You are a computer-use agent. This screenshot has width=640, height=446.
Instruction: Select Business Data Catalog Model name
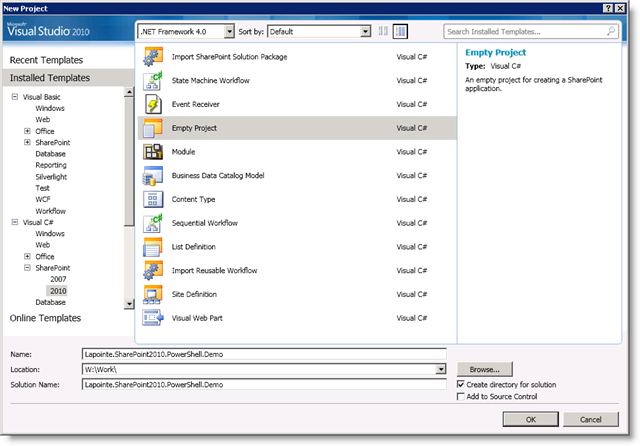click(x=218, y=175)
